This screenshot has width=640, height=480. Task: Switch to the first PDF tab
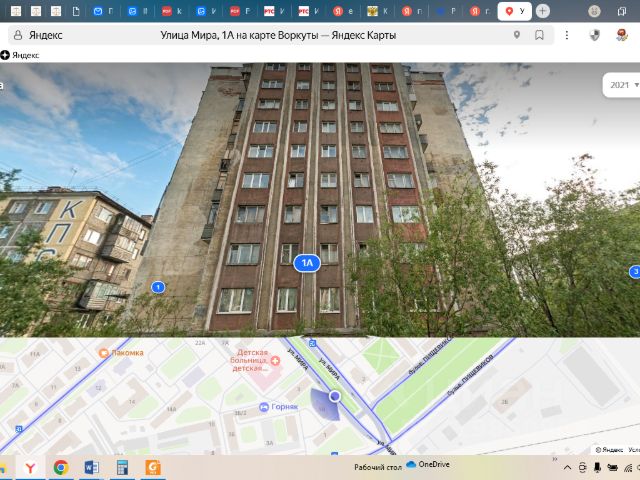pos(172,11)
